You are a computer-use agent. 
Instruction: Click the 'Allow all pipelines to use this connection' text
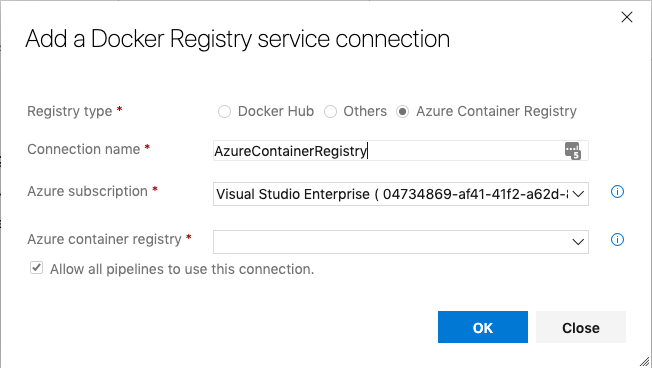point(182,269)
